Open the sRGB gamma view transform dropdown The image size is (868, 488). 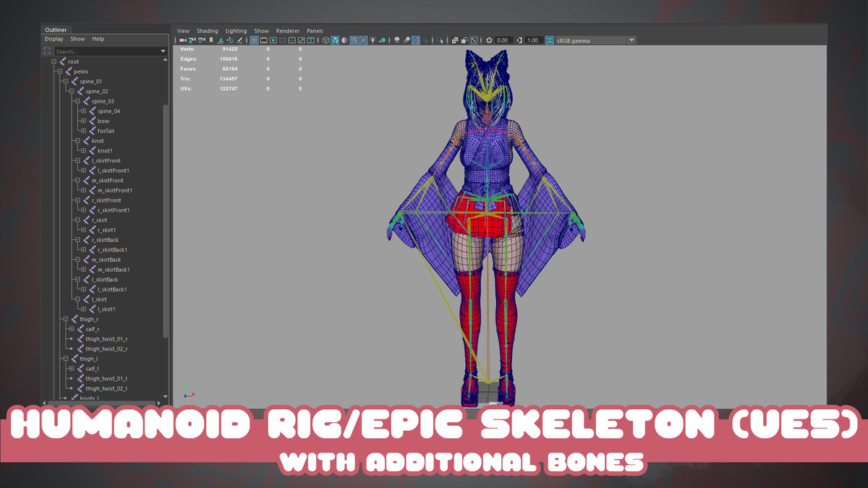(631, 40)
